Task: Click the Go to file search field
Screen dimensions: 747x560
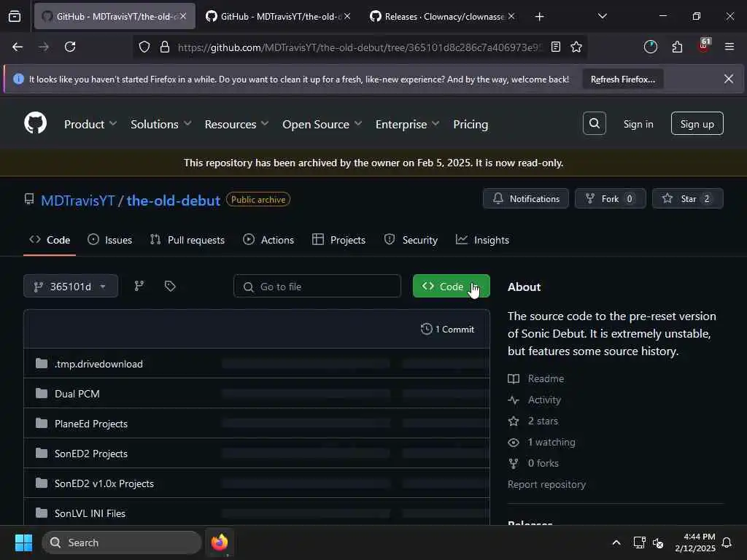Action: [x=317, y=286]
